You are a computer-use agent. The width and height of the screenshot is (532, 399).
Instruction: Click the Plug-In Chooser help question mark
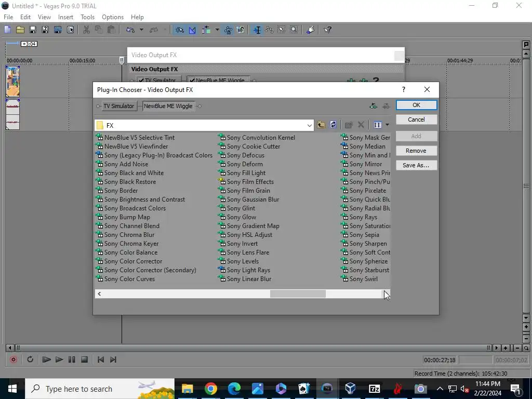pyautogui.click(x=403, y=89)
